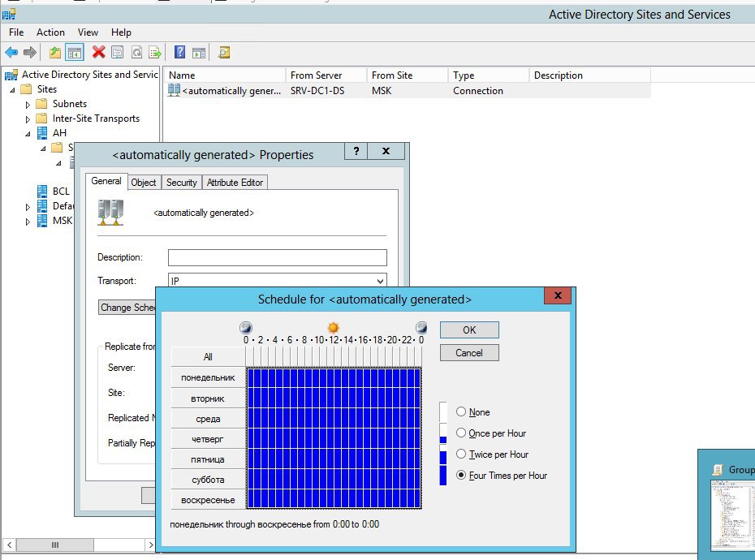Open the Help menu
The height and width of the screenshot is (560, 755).
(121, 32)
